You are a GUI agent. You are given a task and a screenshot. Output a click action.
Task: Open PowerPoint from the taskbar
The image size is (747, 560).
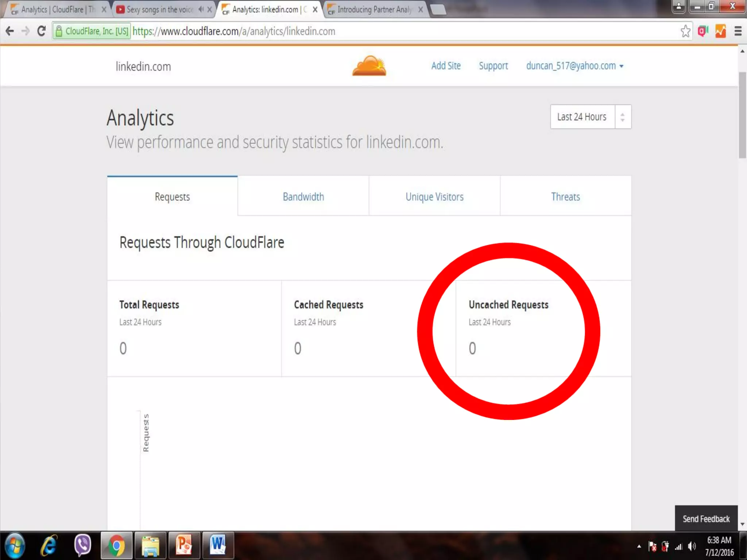click(184, 545)
